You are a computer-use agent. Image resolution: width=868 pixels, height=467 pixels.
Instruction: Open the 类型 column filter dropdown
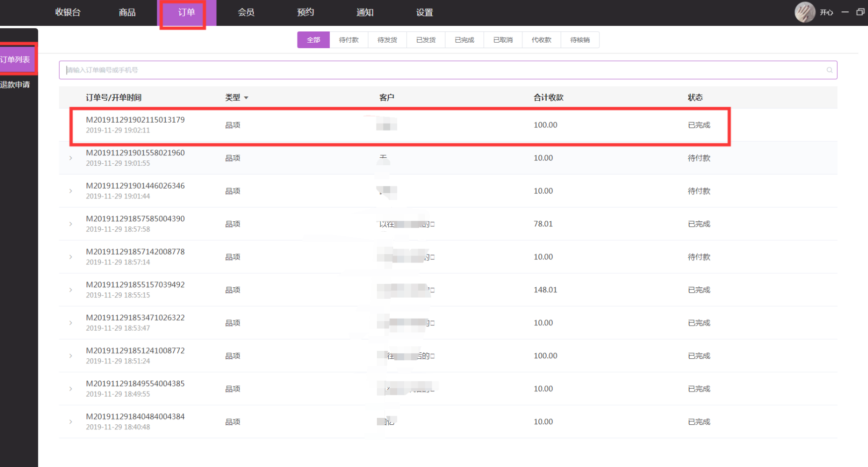point(246,98)
